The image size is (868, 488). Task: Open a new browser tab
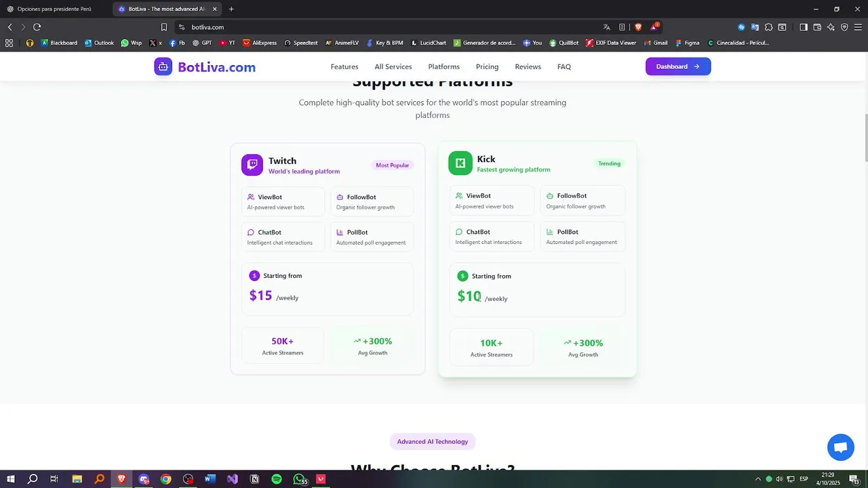(x=231, y=9)
